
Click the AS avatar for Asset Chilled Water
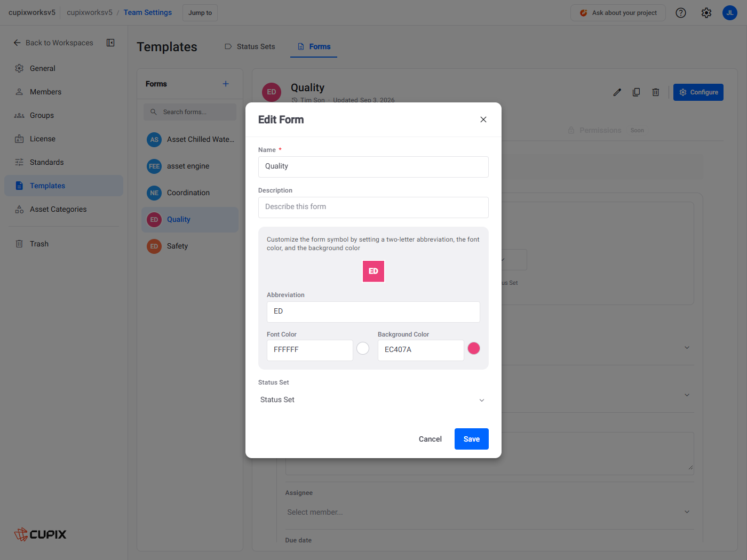click(x=154, y=140)
